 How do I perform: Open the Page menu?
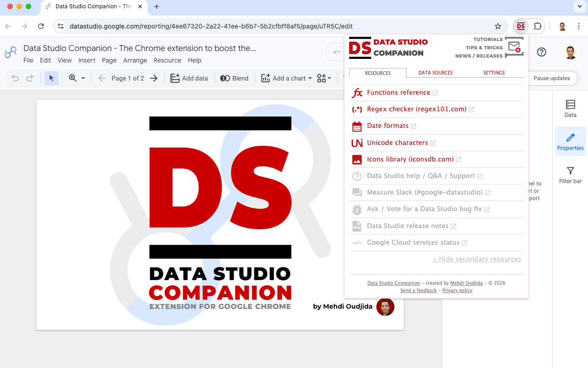click(x=109, y=60)
